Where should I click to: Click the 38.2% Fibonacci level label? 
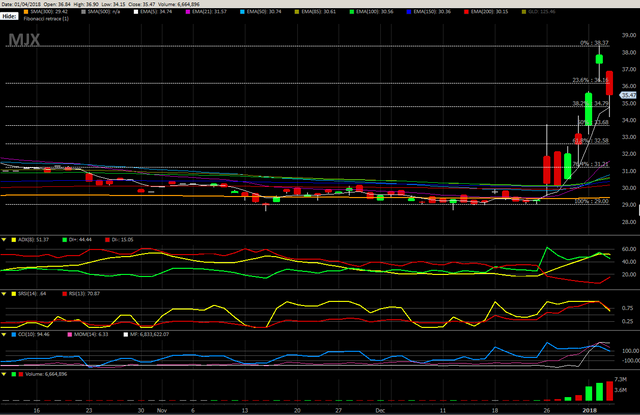tap(591, 104)
